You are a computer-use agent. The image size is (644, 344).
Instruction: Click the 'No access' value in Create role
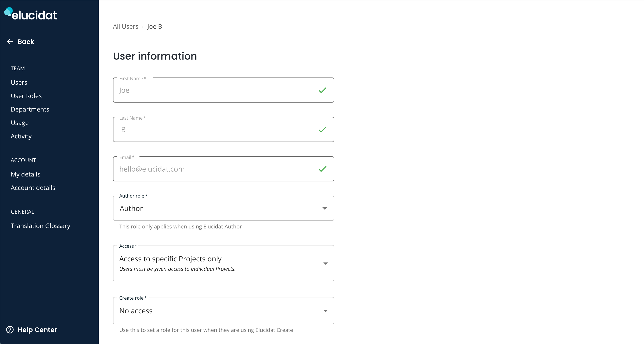(136, 311)
